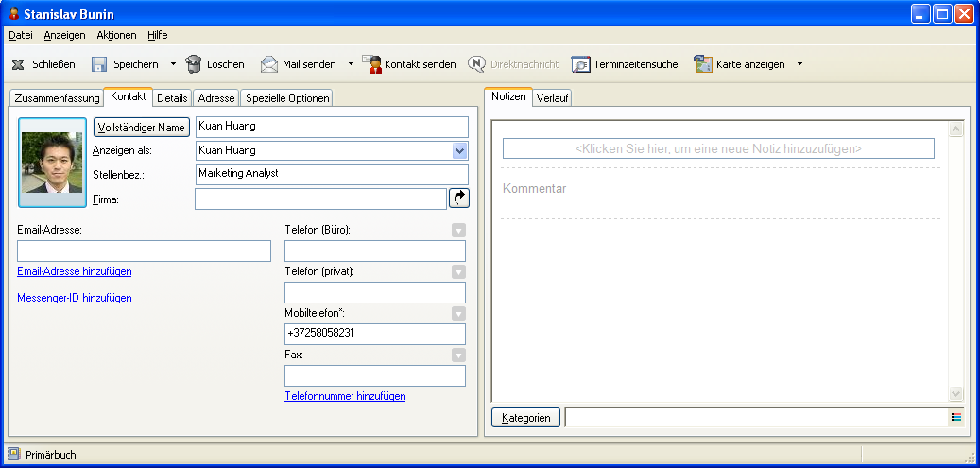This screenshot has height=468, width=980.
Task: Open the Anzeigen als dropdown
Action: coord(460,150)
